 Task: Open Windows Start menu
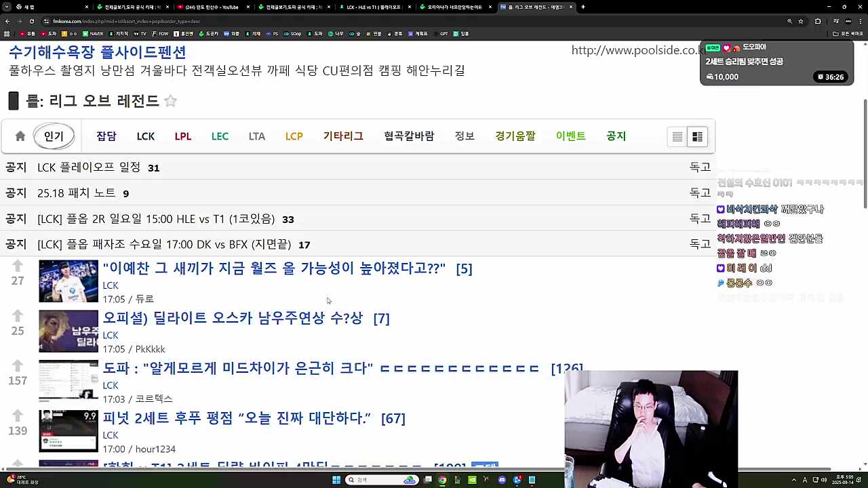pyautogui.click(x=336, y=480)
